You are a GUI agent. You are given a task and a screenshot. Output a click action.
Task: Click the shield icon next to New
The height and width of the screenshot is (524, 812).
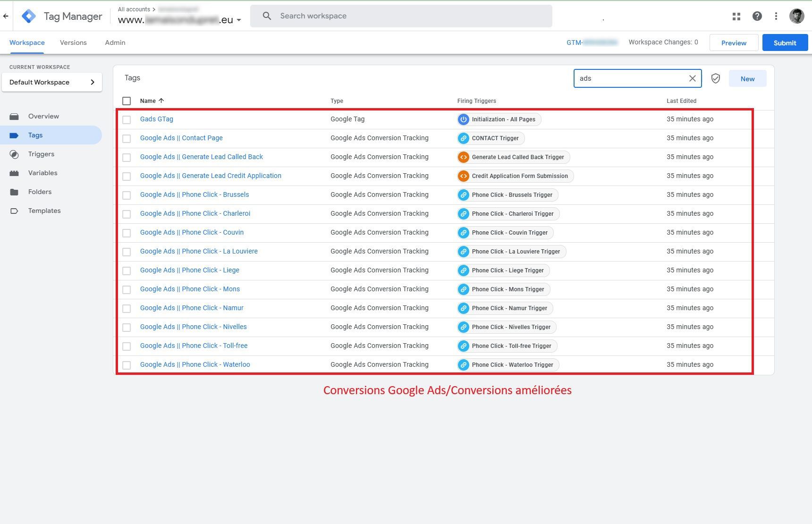click(715, 79)
